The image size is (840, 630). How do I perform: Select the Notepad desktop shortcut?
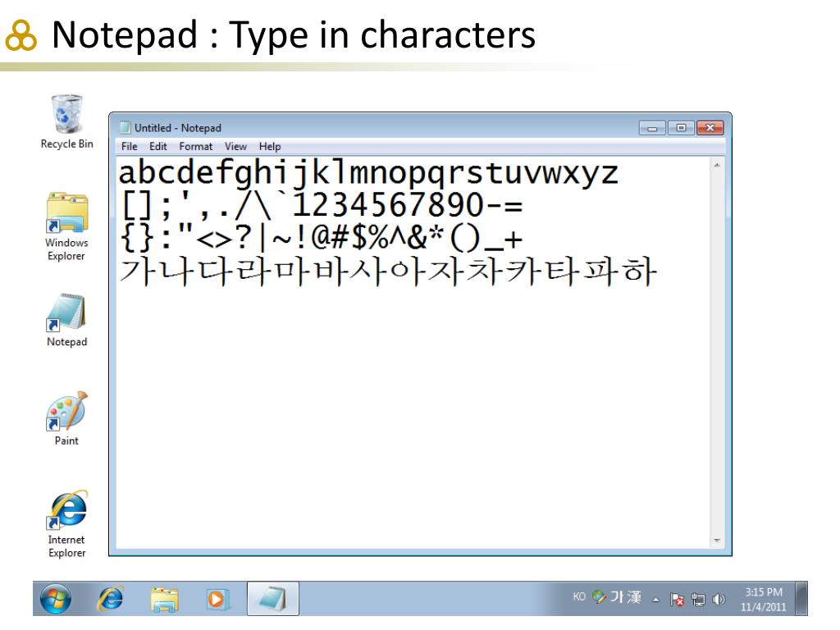click(66, 320)
